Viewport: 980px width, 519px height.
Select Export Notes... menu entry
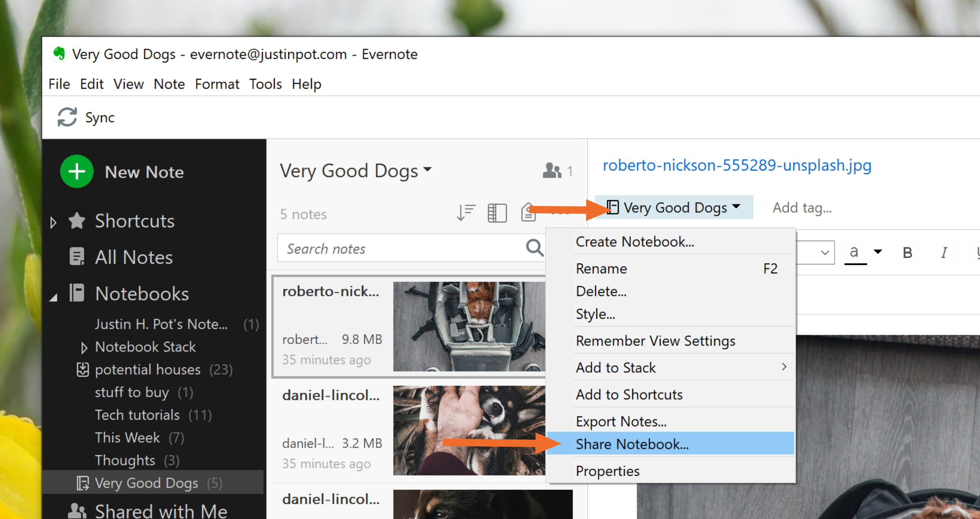tap(670, 421)
